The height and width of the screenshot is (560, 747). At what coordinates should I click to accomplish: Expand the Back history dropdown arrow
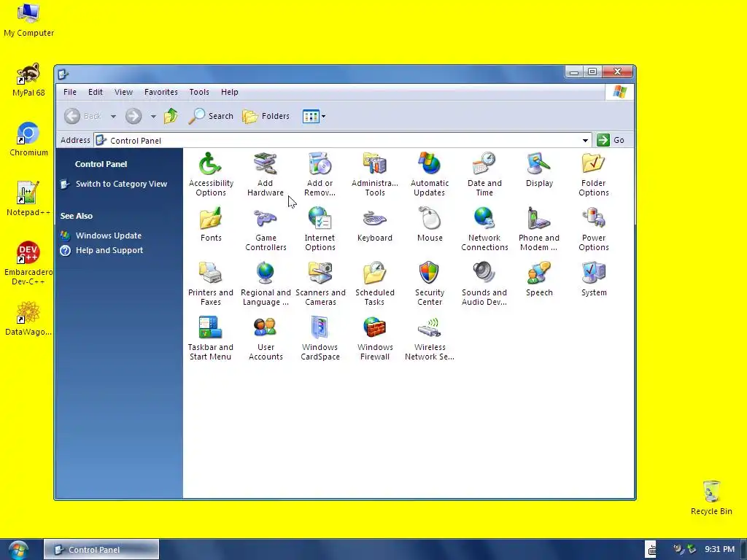(x=113, y=116)
